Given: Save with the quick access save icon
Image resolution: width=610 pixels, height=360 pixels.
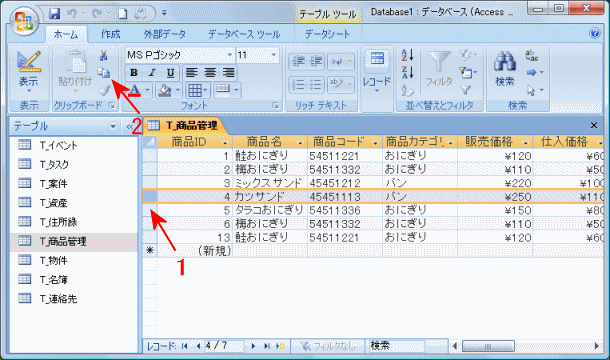Looking at the screenshot, I should [x=54, y=14].
